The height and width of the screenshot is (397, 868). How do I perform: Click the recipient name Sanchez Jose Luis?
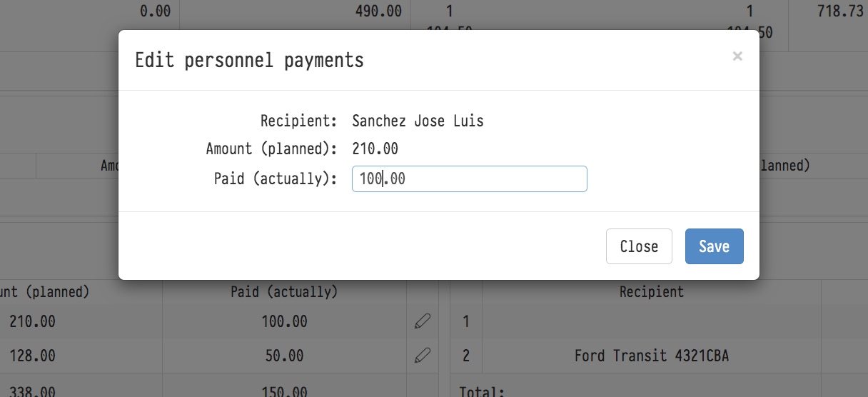418,121
